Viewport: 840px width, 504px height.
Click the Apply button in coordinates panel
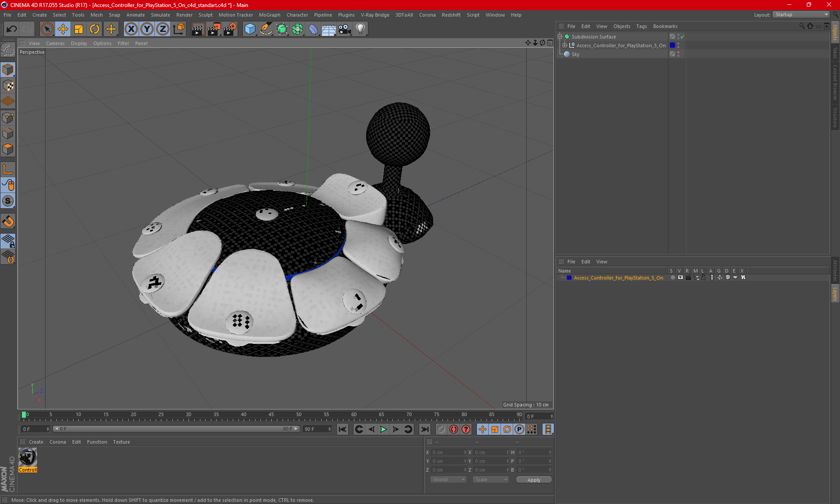tap(534, 480)
